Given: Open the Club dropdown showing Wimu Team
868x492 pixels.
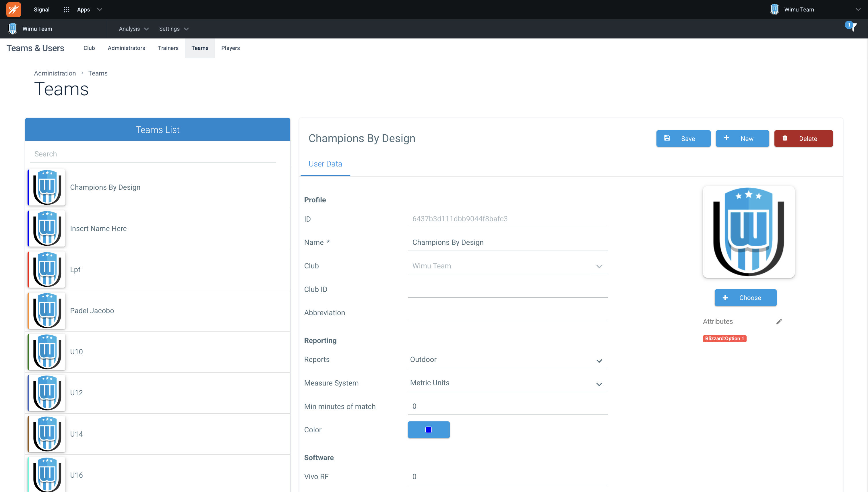Looking at the screenshot, I should point(507,266).
